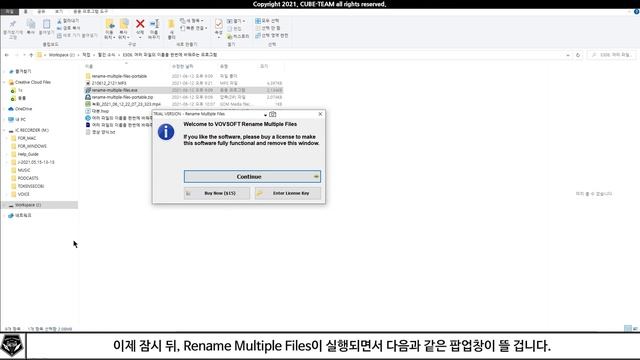Image resolution: width=640 pixels, height=360 pixels.
Task: Click the Back arrow in Explorer
Action: (7, 55)
